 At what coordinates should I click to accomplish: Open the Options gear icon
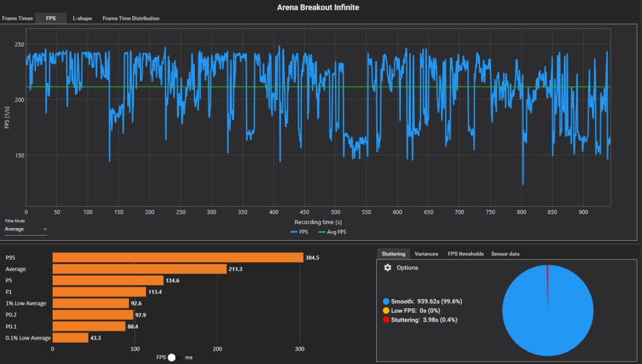387,268
